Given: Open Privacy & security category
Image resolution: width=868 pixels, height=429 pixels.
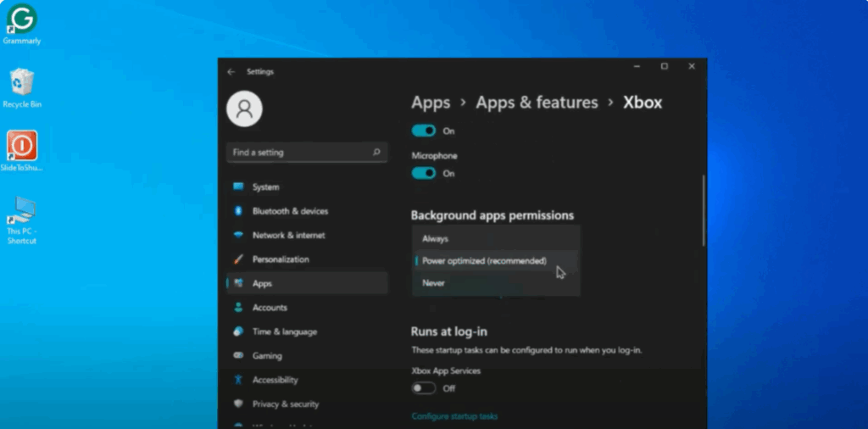Looking at the screenshot, I should (x=307, y=404).
